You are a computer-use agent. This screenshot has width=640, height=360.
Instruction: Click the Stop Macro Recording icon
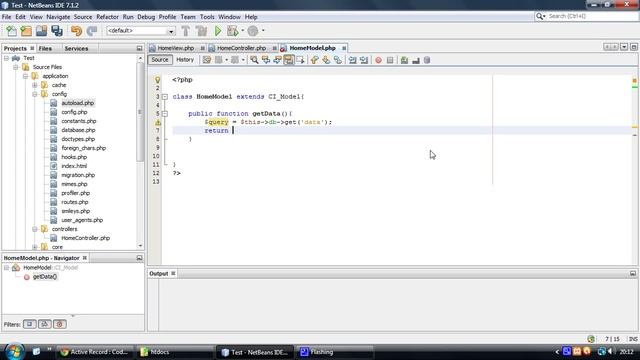[390, 60]
